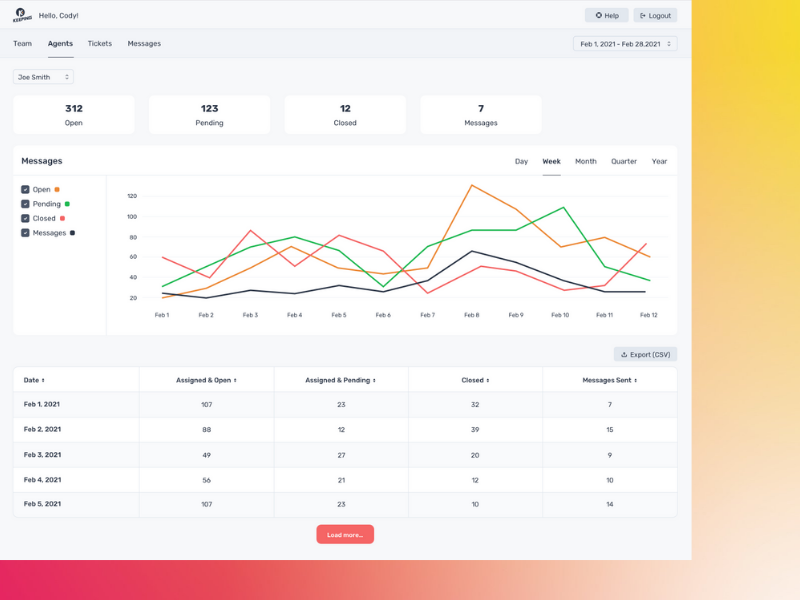This screenshot has width=800, height=600.
Task: Disable the Closed legend checkbox
Action: pos(25,218)
